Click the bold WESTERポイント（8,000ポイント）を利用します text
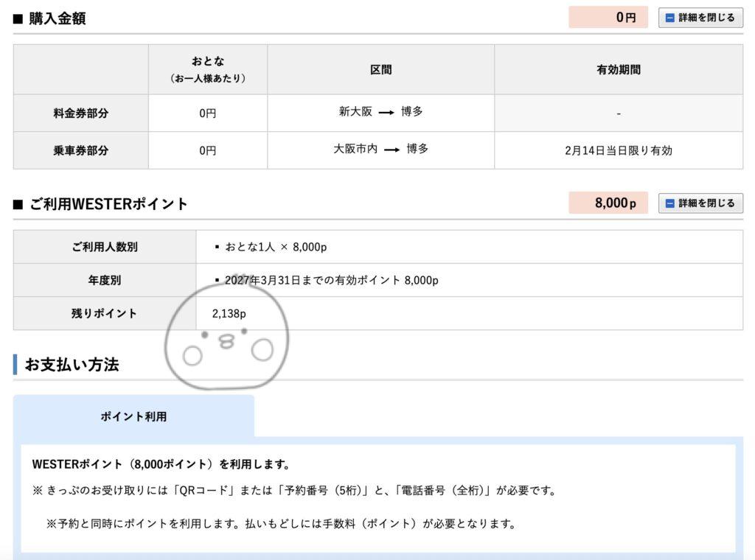 161,464
